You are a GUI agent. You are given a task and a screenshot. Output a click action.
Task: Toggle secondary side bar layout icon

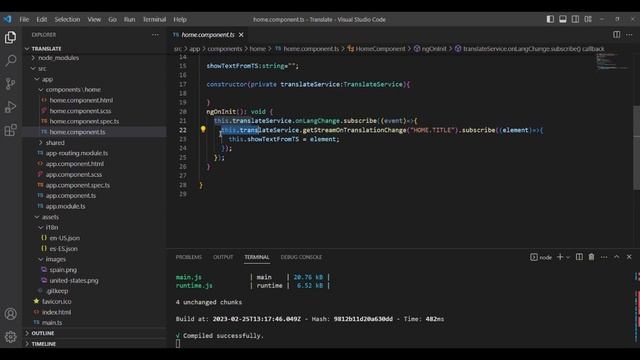575,19
